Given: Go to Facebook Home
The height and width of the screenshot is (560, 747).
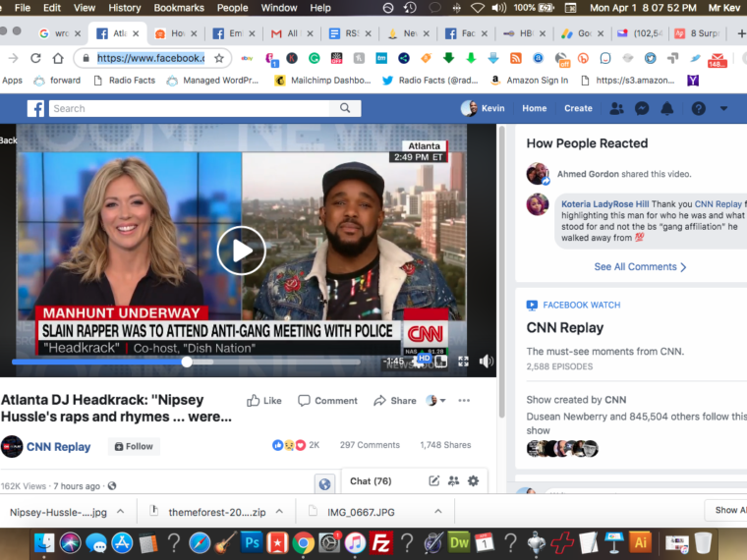Looking at the screenshot, I should click(534, 109).
